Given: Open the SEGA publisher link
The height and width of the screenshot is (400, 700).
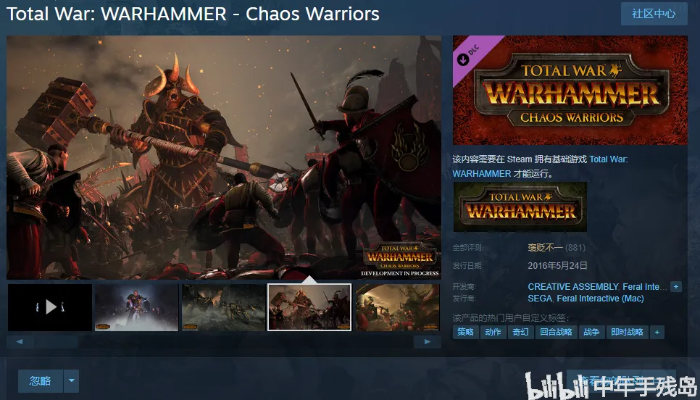Looking at the screenshot, I should [540, 298].
